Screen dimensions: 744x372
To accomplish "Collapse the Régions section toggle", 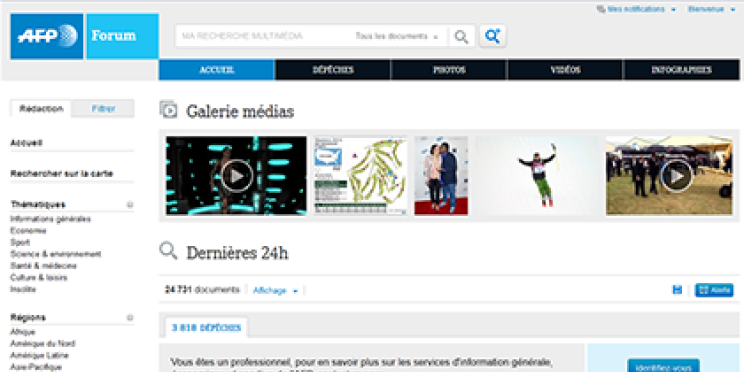I will (130, 317).
